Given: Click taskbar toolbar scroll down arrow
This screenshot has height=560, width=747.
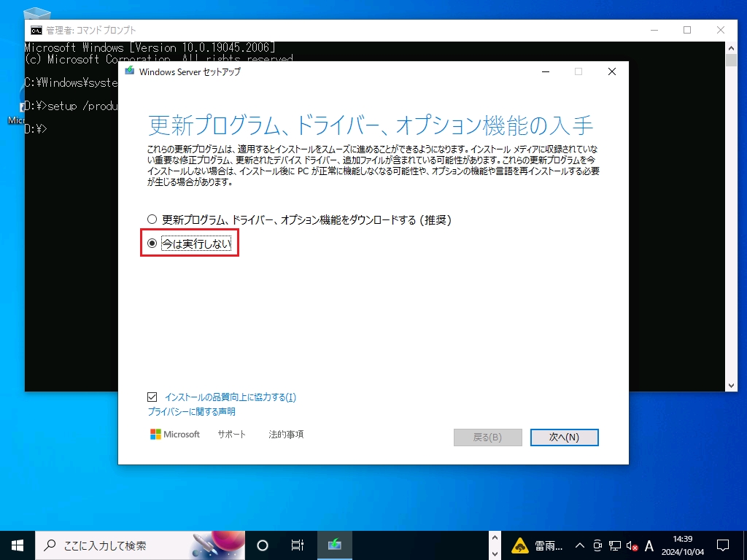Looking at the screenshot, I should tap(495, 553).
